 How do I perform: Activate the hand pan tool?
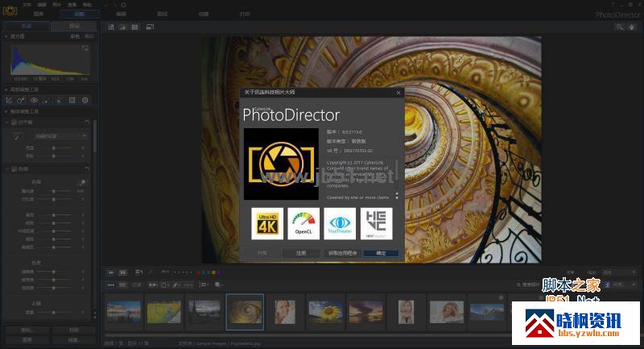coord(633,27)
